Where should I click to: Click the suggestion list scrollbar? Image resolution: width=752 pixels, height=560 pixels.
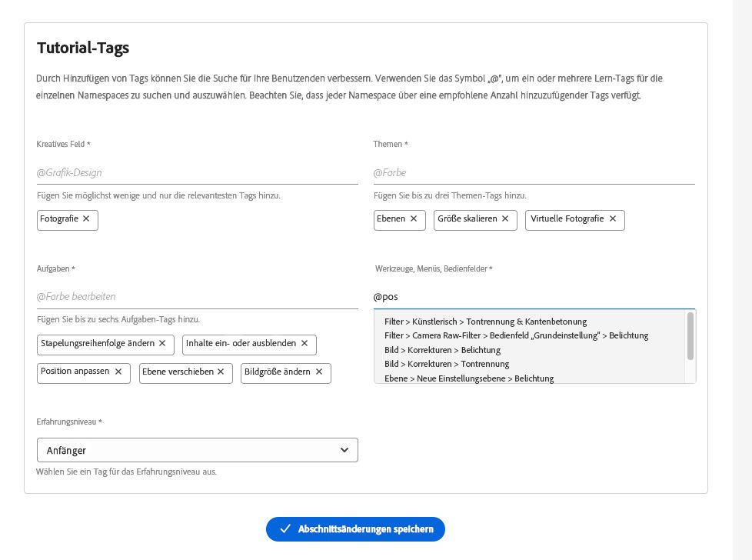point(690,336)
